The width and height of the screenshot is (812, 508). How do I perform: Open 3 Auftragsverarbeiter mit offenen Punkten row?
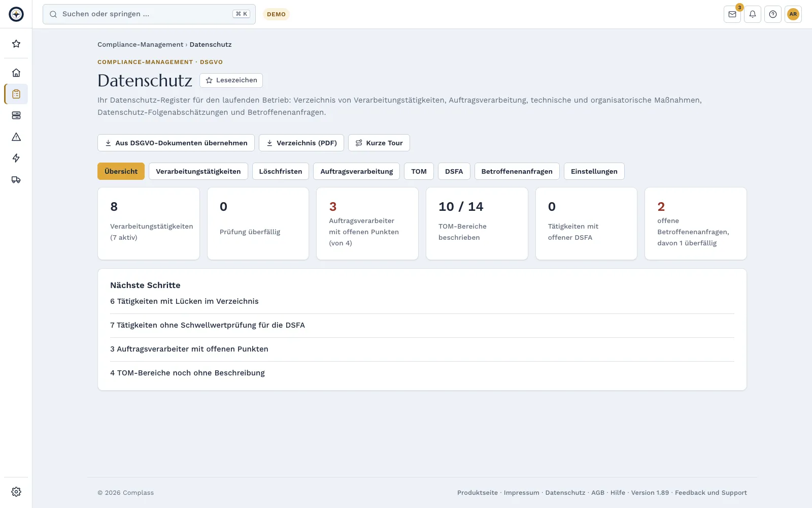point(422,349)
